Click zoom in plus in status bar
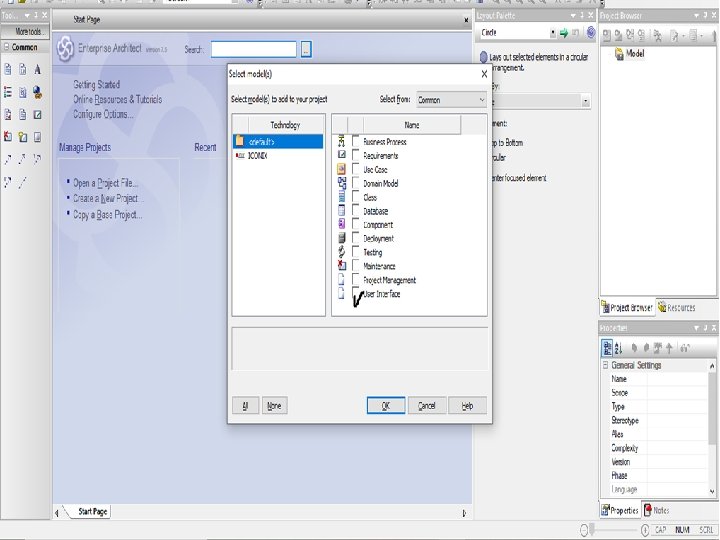The height and width of the screenshot is (540, 720). (645, 530)
